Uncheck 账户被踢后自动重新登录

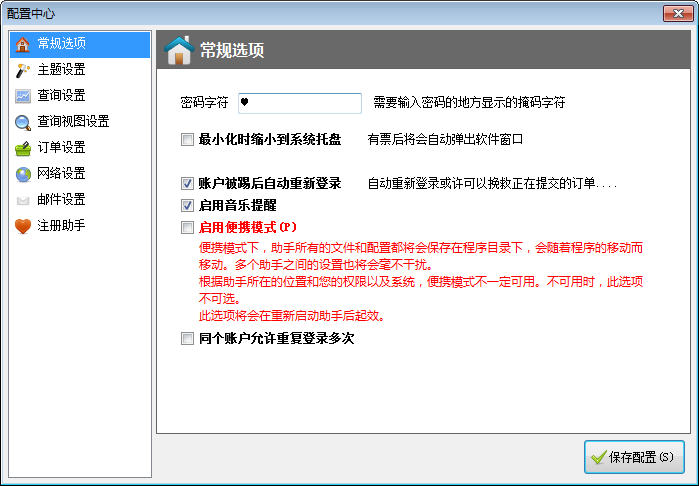click(187, 183)
